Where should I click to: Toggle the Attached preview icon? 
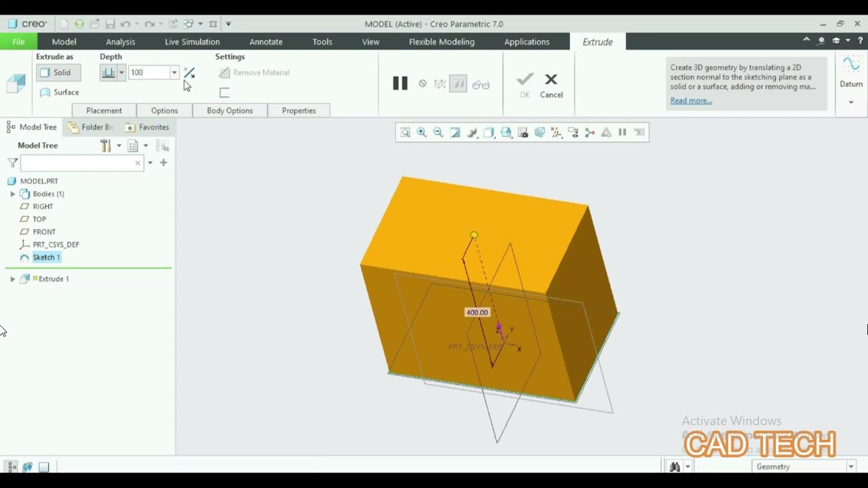click(x=458, y=84)
